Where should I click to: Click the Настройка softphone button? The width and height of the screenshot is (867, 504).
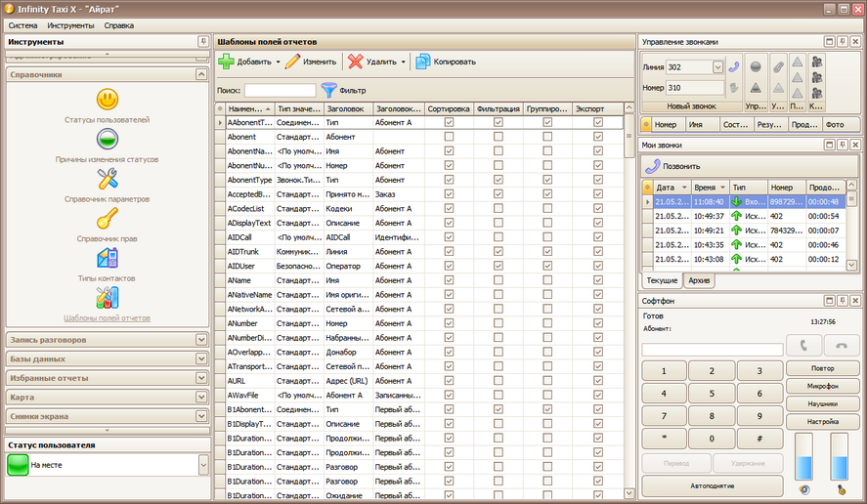823,421
